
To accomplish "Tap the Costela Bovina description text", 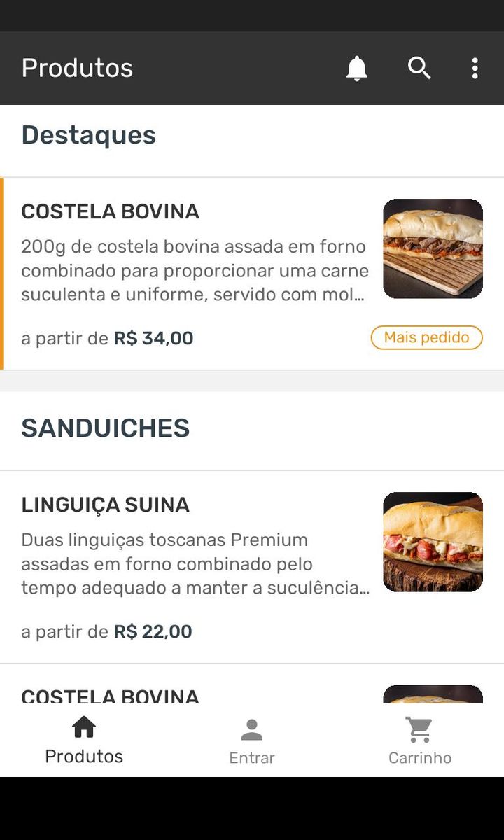I will click(195, 270).
